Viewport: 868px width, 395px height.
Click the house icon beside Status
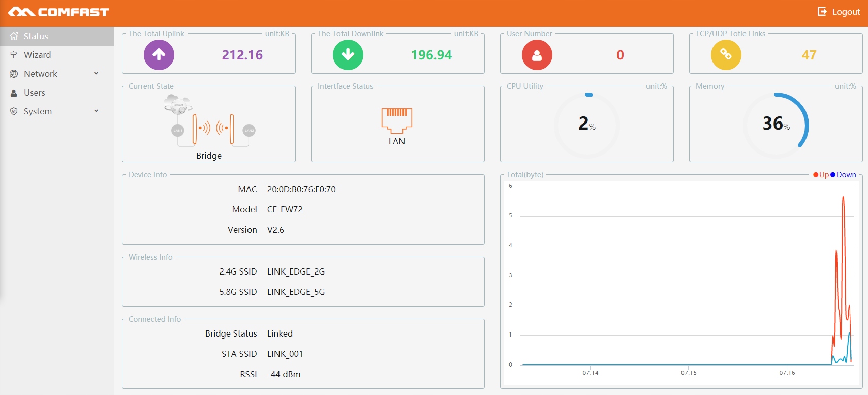[14, 36]
